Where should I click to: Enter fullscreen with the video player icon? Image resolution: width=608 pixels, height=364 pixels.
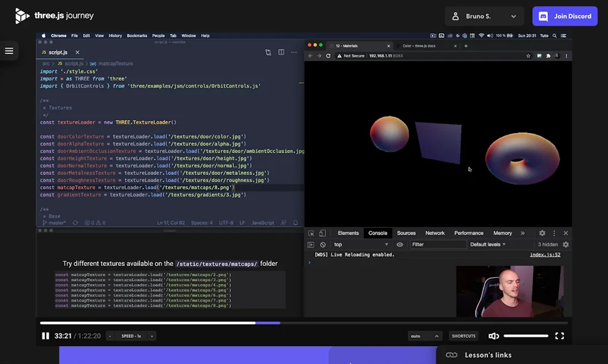559,335
